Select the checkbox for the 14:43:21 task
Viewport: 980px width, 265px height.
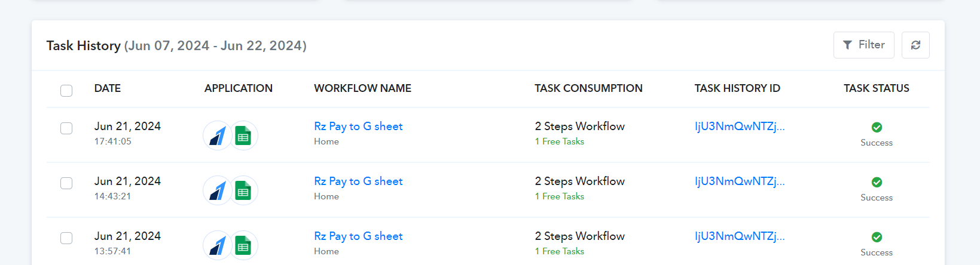66,183
